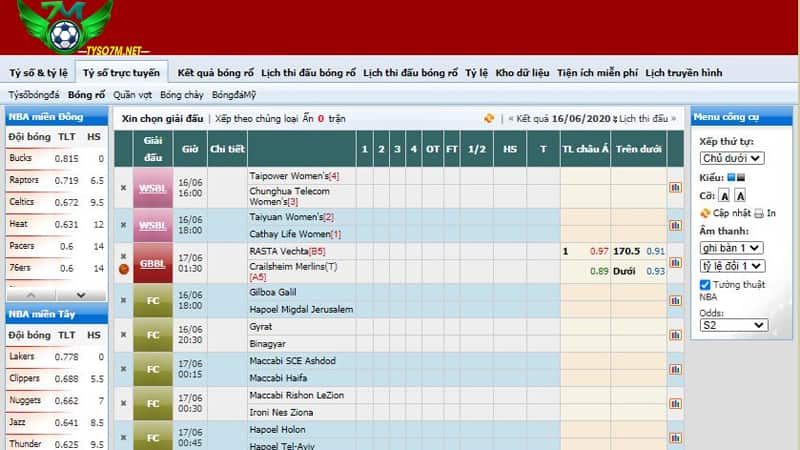This screenshot has width=800, height=450.
Task: Open the tỷ lệ đổi 1 dropdown
Action: [x=733, y=266]
